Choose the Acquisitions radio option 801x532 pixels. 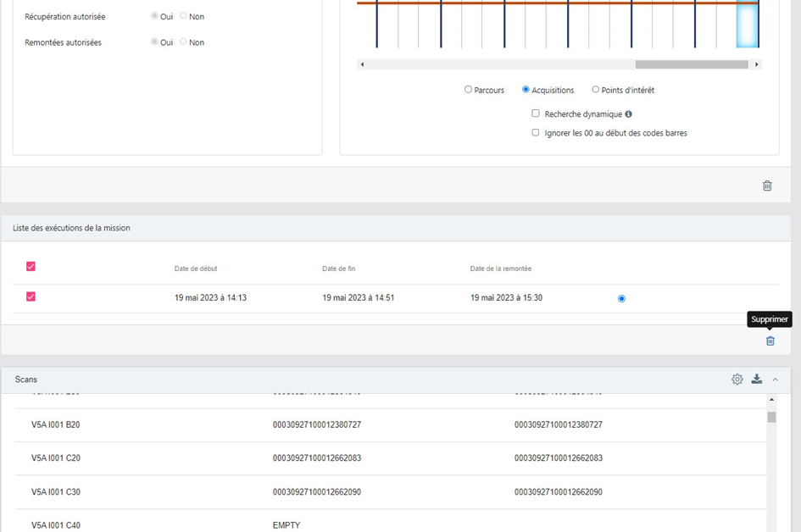click(x=526, y=89)
